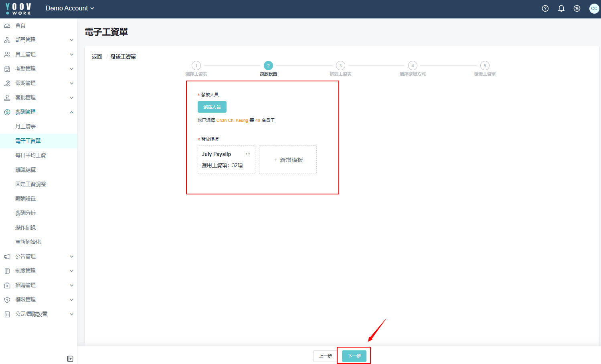Click the 選擇人員 button
This screenshot has height=364, width=601.
coord(212,107)
